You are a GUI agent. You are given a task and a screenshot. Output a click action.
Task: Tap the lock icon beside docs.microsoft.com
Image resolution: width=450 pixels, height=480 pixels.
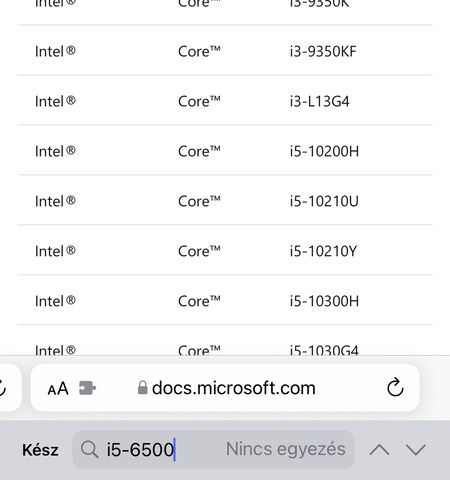tap(143, 388)
